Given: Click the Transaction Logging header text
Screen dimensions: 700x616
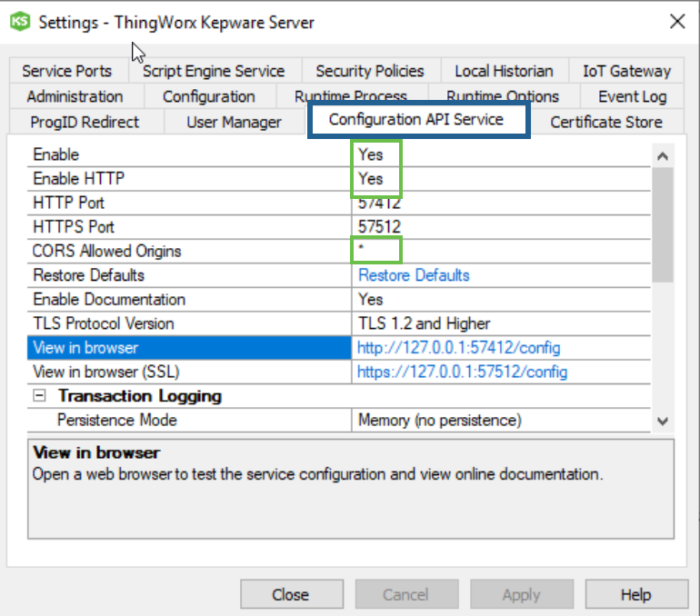Looking at the screenshot, I should [140, 396].
